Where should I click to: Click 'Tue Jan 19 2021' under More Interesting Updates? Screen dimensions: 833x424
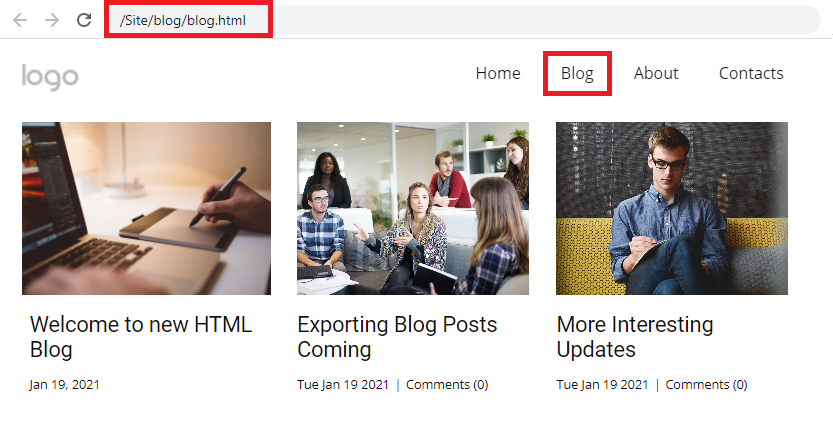[x=602, y=385]
